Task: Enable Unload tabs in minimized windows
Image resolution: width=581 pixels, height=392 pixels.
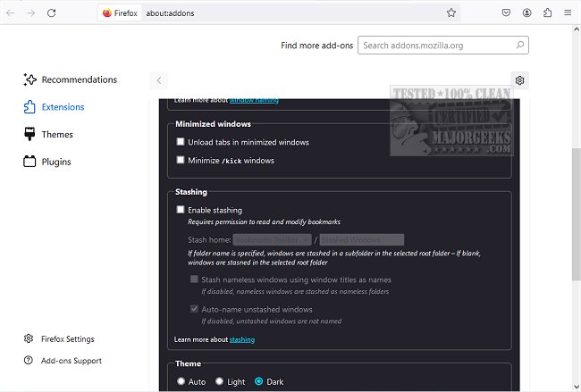Action: pyautogui.click(x=181, y=142)
